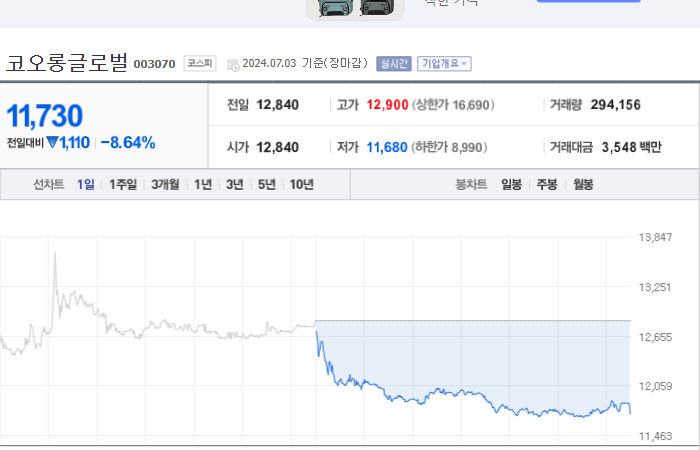Screen dimensions: 700x450
Task: Click the 거래량 value 294,156
Action: pyautogui.click(x=616, y=105)
